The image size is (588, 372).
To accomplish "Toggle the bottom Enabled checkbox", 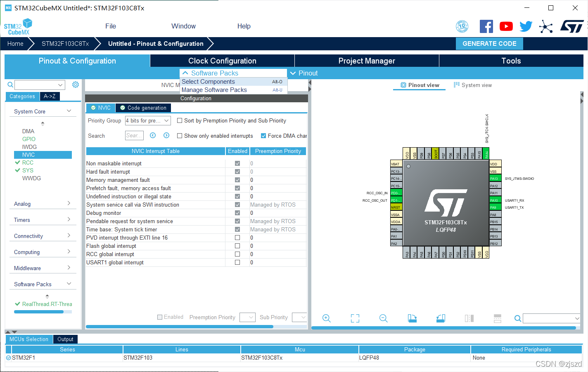I will click(x=160, y=317).
